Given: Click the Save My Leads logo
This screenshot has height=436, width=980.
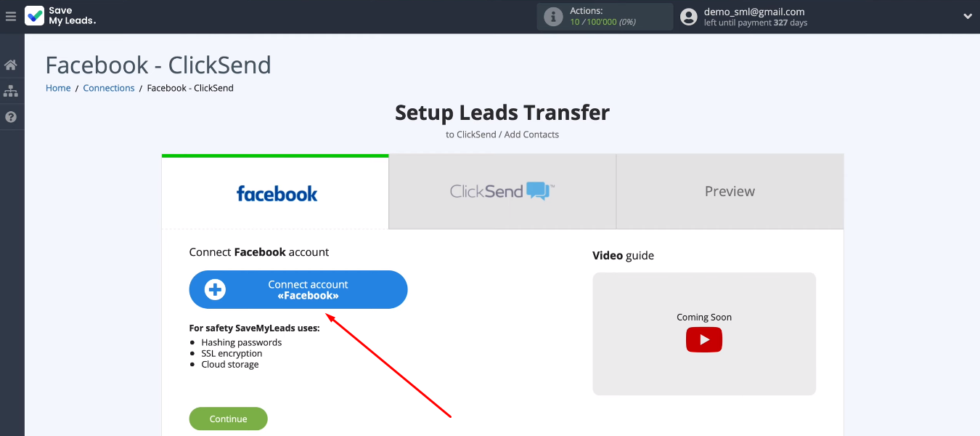Looking at the screenshot, I should (x=61, y=16).
